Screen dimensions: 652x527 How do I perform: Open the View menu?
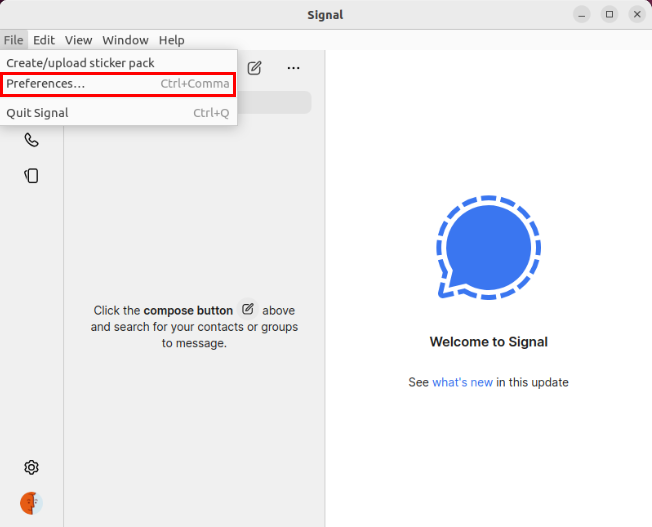[x=78, y=40]
